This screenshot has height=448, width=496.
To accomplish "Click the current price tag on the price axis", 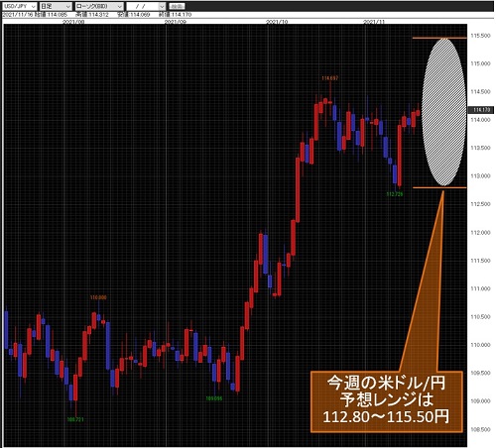I will click(481, 110).
